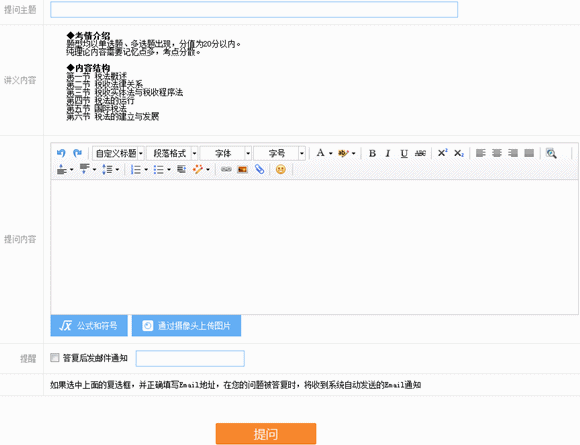
Task: Expand the line height arrow options
Action: 117,169
